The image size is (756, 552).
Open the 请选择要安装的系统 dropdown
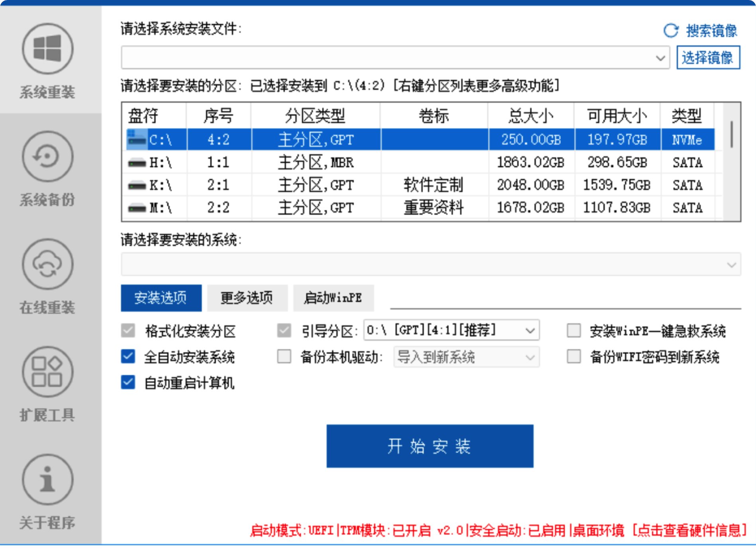click(431, 264)
